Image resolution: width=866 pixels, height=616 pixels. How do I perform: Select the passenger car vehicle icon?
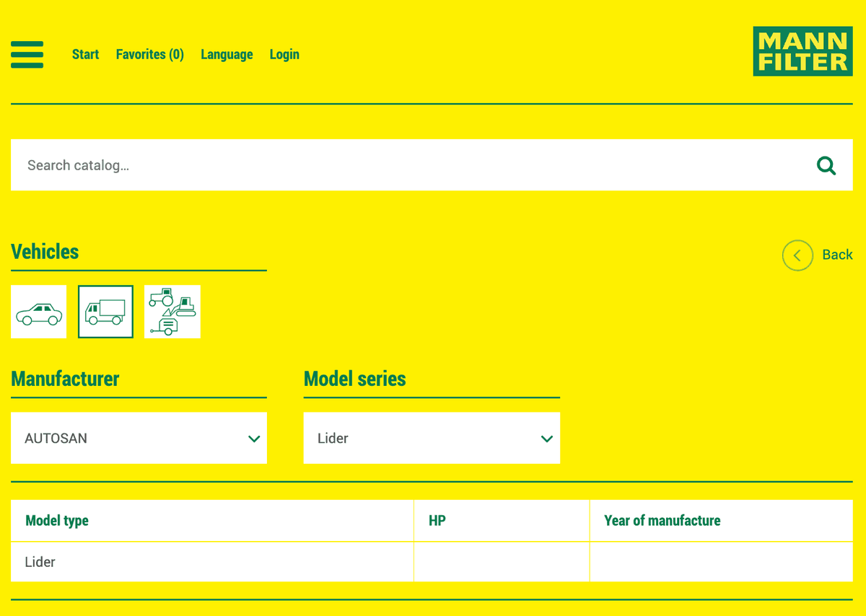click(39, 312)
